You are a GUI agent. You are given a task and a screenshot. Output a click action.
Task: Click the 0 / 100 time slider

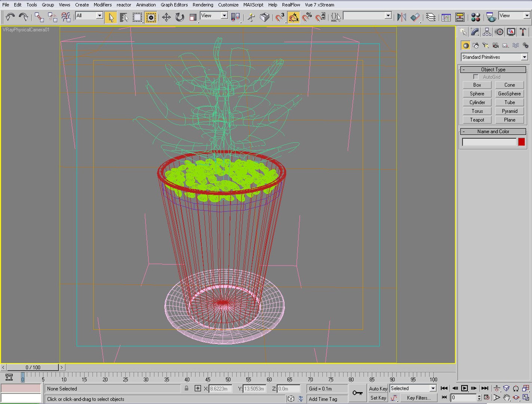(x=33, y=367)
